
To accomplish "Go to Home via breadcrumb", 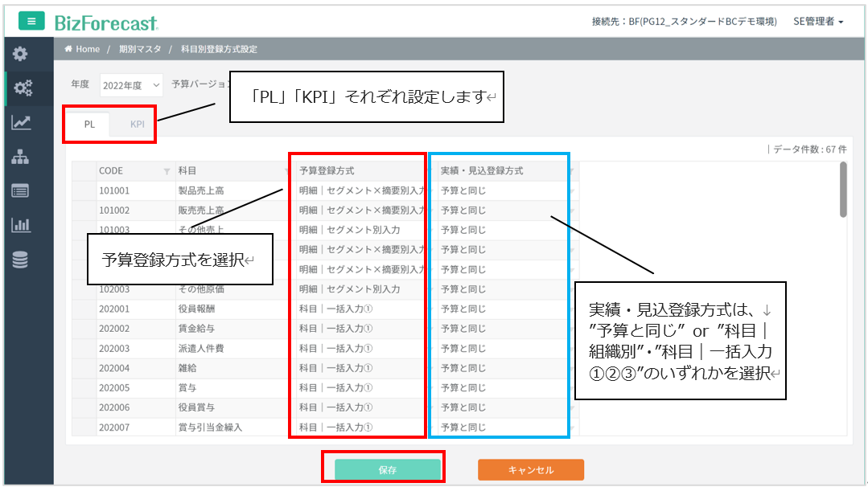I will [83, 49].
